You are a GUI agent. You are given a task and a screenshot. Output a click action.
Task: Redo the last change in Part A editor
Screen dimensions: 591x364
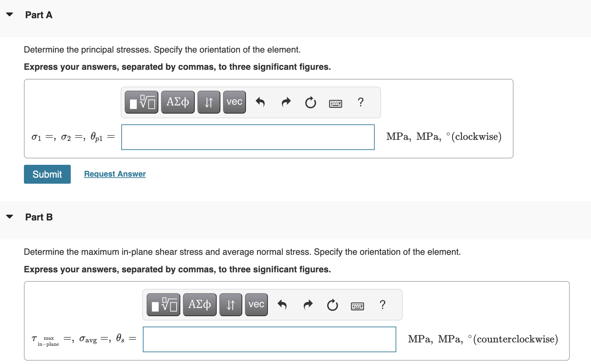point(285,102)
